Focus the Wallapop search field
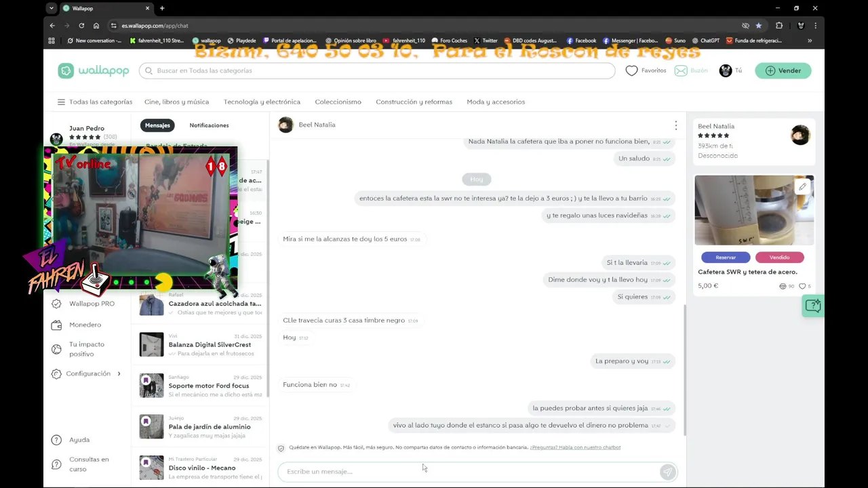The image size is (868, 488). pos(377,70)
